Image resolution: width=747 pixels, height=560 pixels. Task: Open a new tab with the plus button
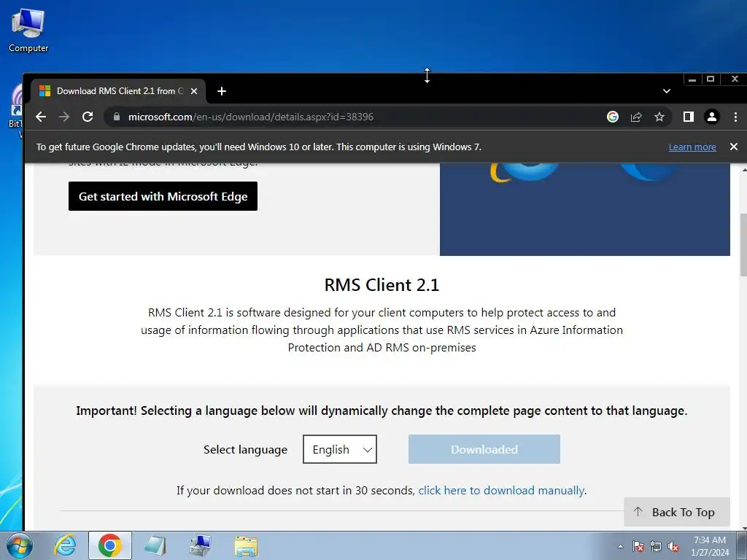(x=222, y=91)
